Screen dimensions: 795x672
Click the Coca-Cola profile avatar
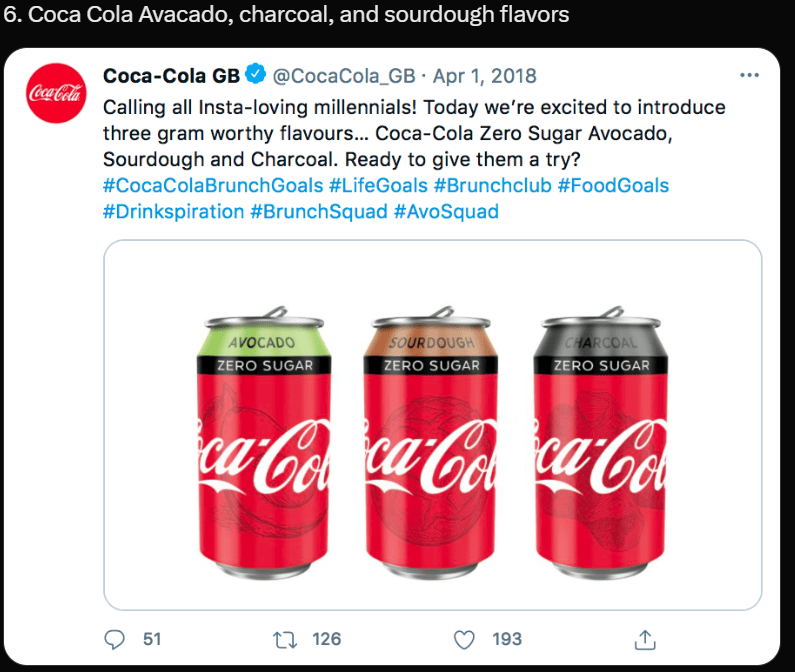click(x=55, y=93)
